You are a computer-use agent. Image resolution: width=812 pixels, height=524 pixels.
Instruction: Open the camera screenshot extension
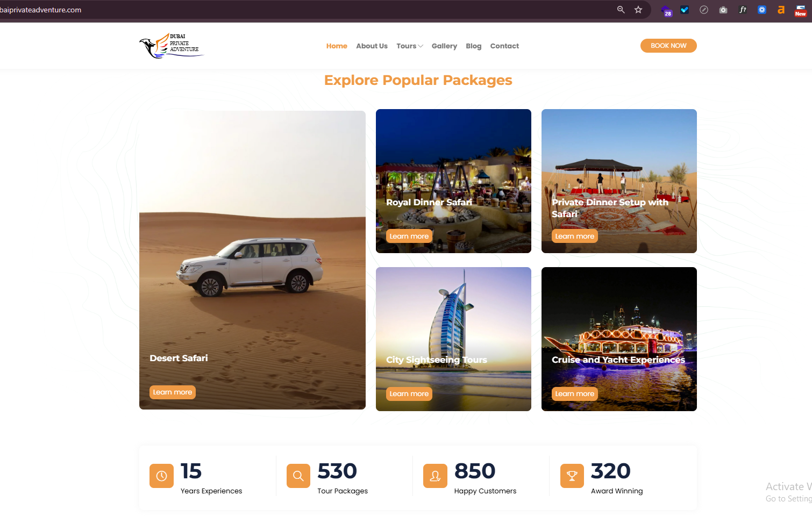(723, 10)
